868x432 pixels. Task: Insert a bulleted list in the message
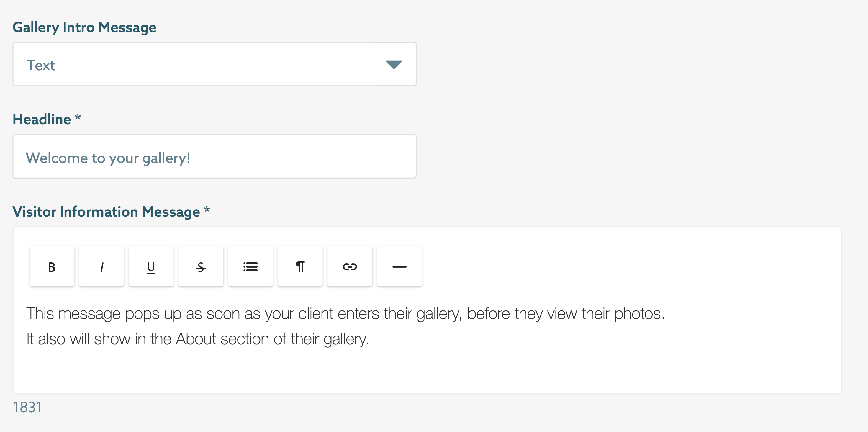[250, 266]
